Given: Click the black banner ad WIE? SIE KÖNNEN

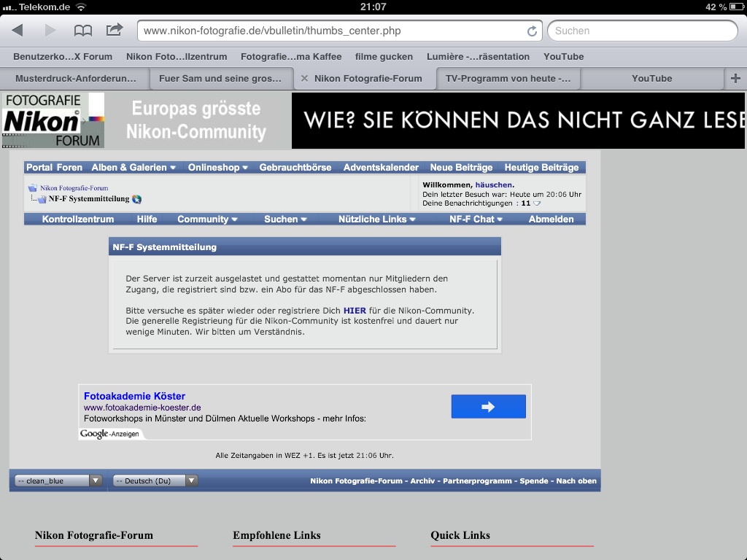Looking at the screenshot, I should tap(519, 120).
